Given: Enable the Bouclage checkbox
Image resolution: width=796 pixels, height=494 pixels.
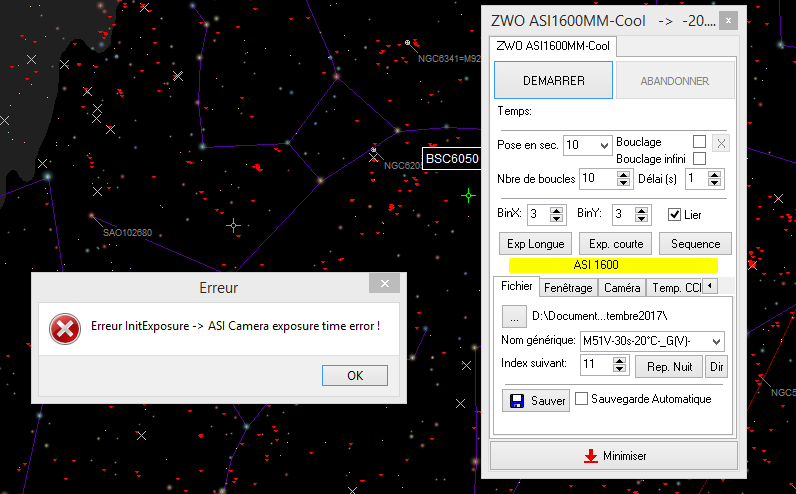Looking at the screenshot, I should click(699, 142).
